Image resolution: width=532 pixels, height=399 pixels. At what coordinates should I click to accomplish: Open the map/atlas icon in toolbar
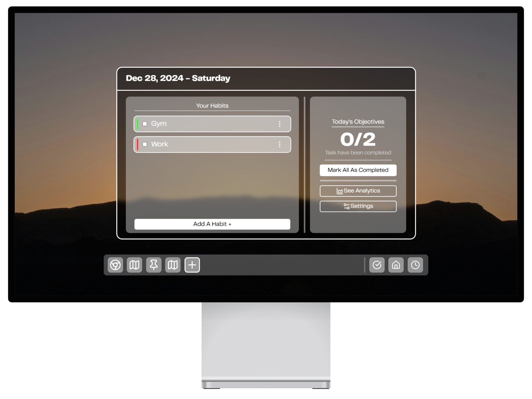click(135, 264)
